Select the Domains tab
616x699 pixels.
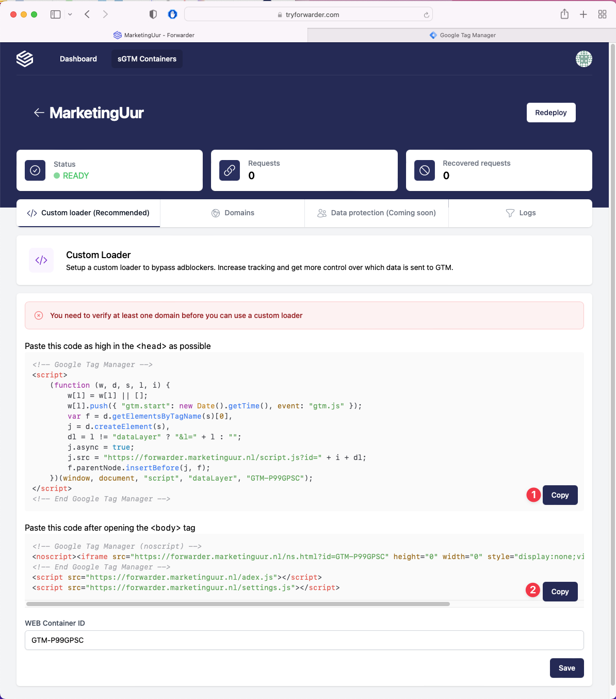pyautogui.click(x=233, y=213)
